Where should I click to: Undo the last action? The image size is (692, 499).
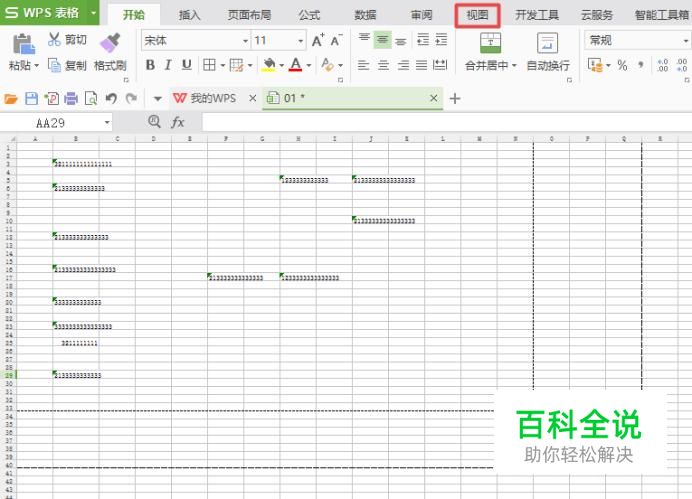pyautogui.click(x=111, y=98)
